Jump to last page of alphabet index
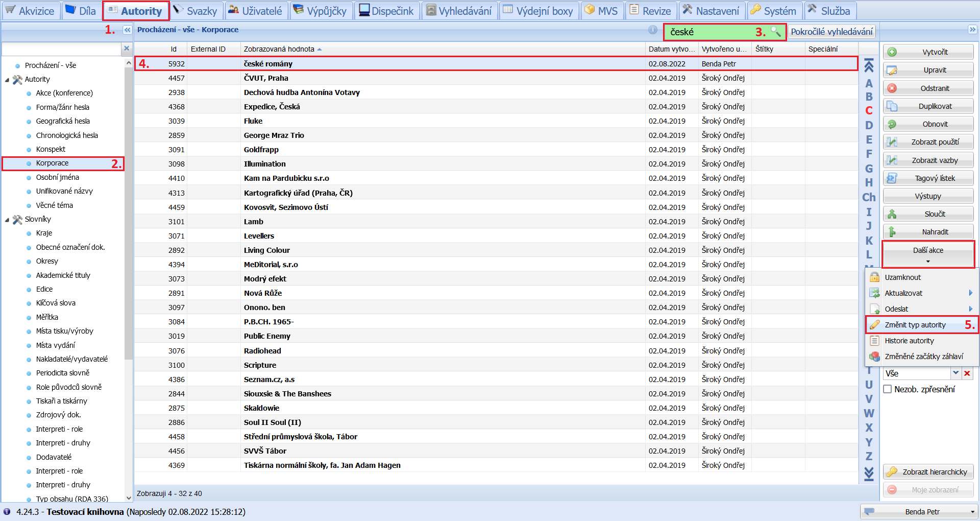 pos(869,473)
